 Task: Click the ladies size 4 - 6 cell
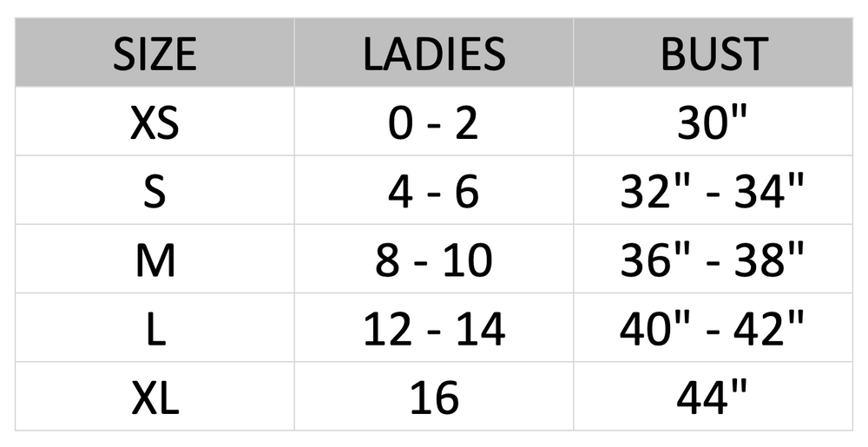[433, 192]
